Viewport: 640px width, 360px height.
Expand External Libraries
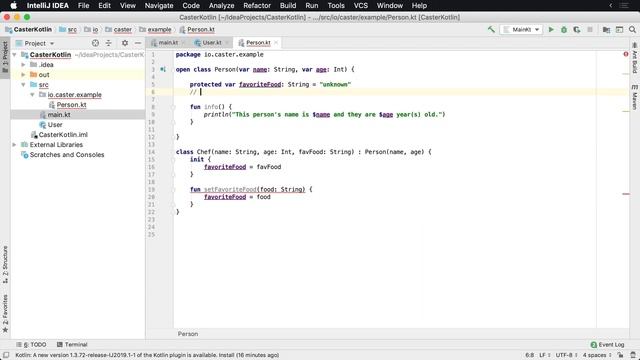coord(14,144)
